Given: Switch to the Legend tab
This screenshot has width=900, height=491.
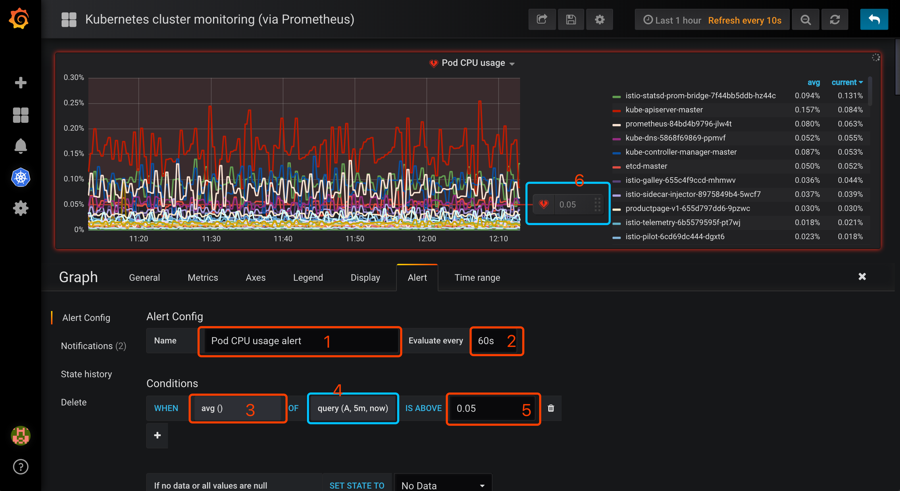Looking at the screenshot, I should point(308,277).
